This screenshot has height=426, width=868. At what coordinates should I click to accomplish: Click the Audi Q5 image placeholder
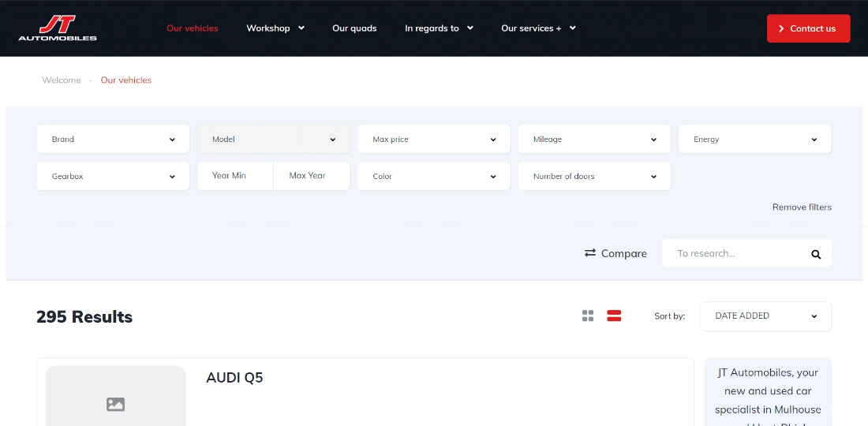coord(116,398)
